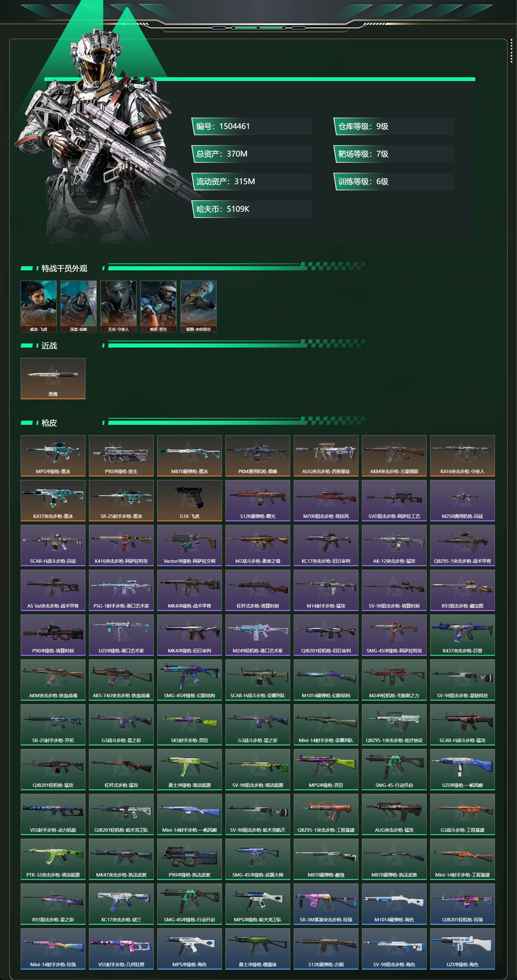Select the P90冲锋枪-医生 weapon skin
The image size is (517, 980).
click(x=121, y=456)
